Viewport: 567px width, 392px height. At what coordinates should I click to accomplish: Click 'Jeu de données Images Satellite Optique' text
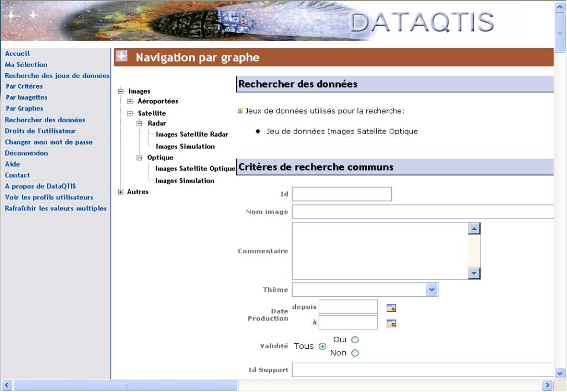pos(342,132)
